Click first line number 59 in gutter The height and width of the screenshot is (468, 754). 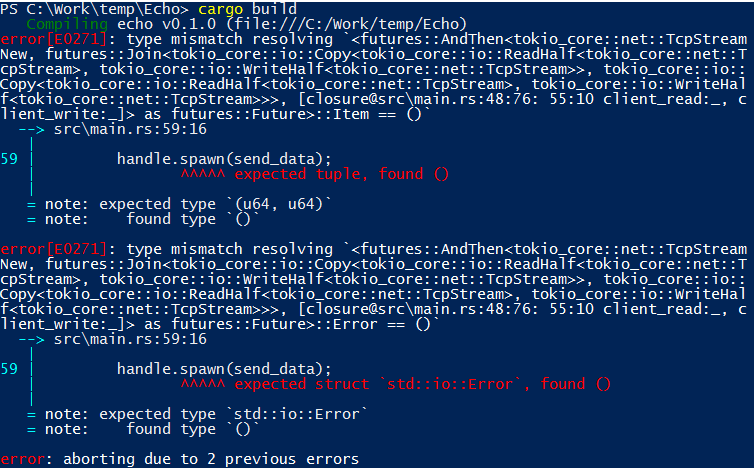(x=9, y=159)
